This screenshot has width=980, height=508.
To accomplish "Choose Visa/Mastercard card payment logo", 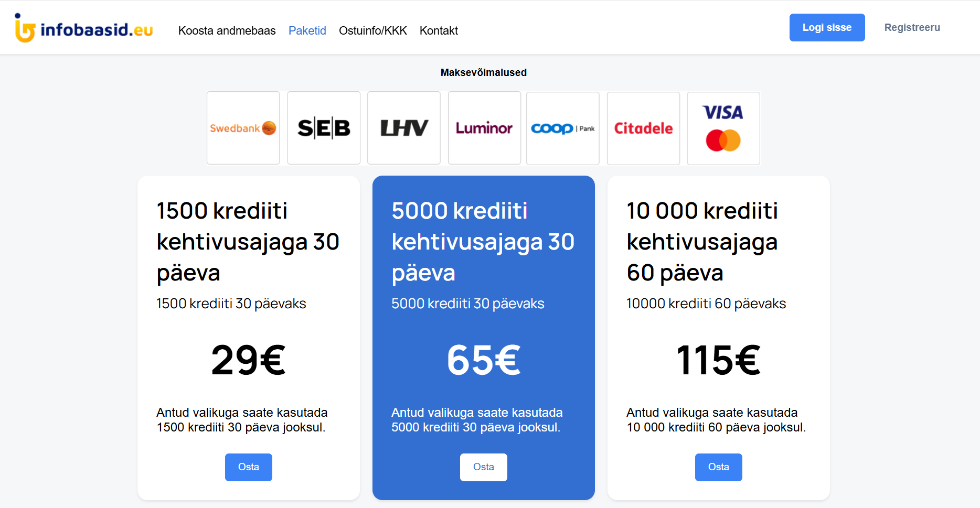I will click(x=723, y=128).
